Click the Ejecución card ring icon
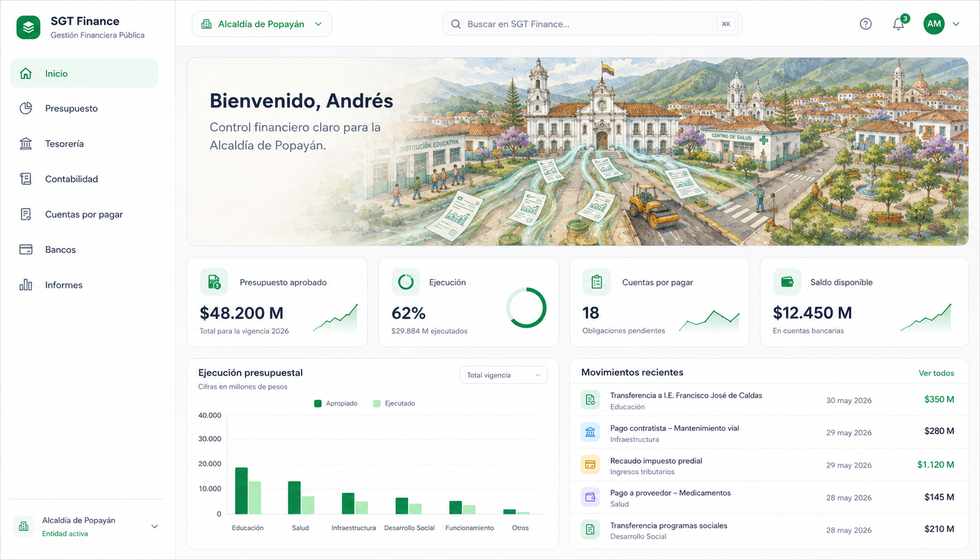 [406, 282]
